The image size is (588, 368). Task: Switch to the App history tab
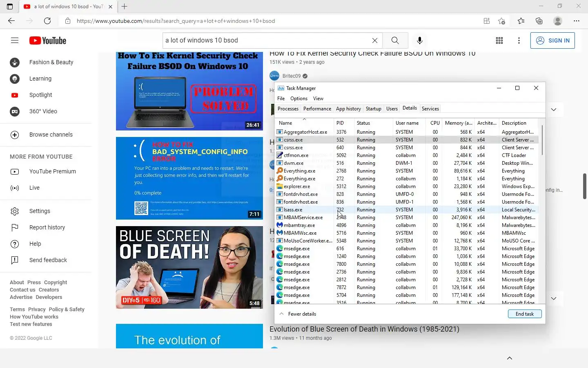(x=348, y=109)
